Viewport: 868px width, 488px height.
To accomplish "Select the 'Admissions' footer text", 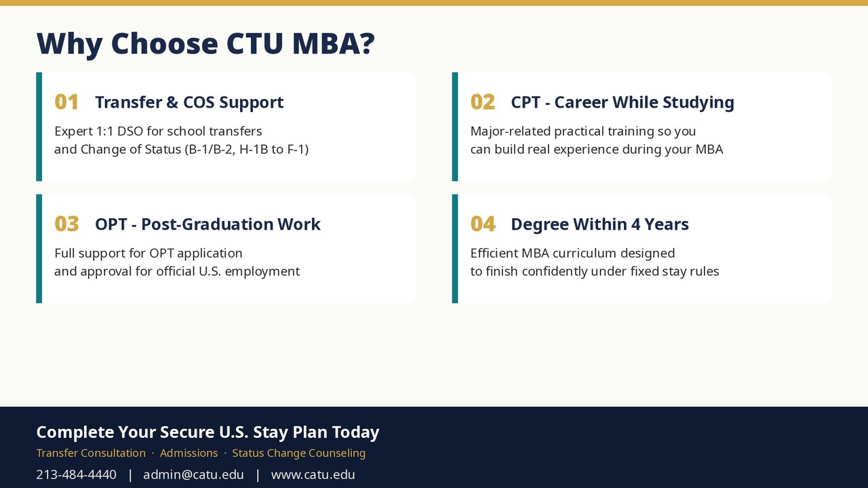I will (x=189, y=453).
